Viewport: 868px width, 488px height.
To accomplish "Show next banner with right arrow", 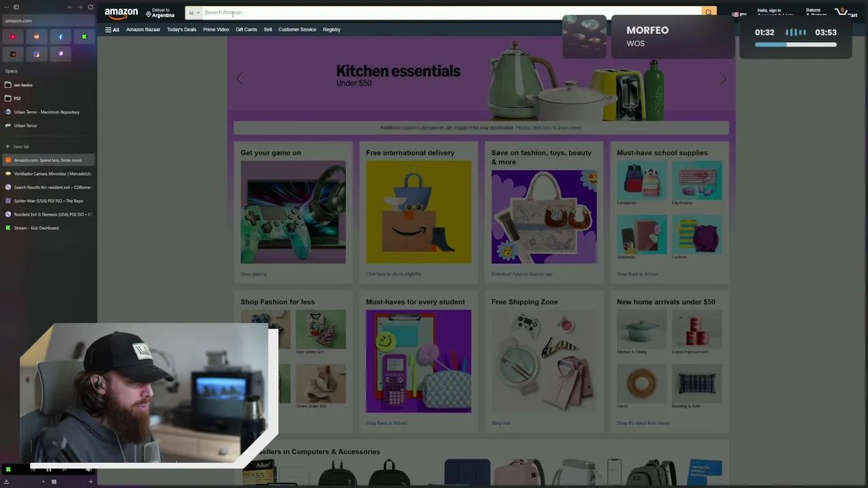I will [x=723, y=79].
